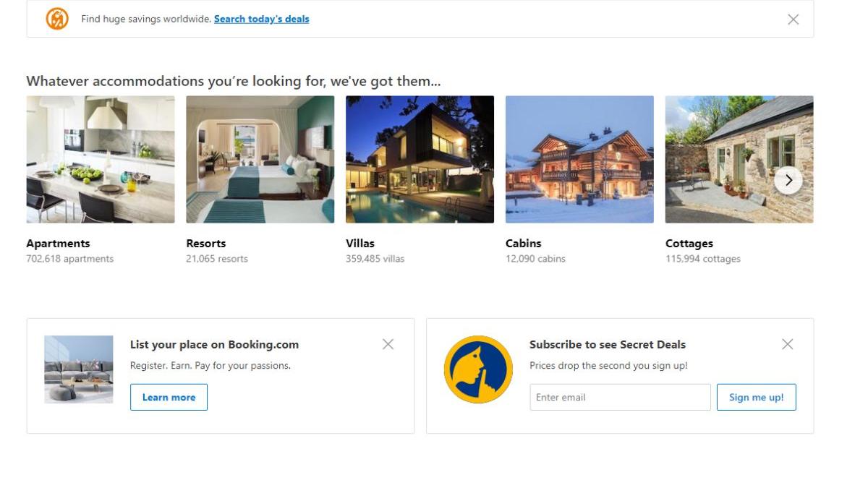Image resolution: width=868 pixels, height=488 pixels.
Task: Open the Cabins category title
Action: point(524,244)
